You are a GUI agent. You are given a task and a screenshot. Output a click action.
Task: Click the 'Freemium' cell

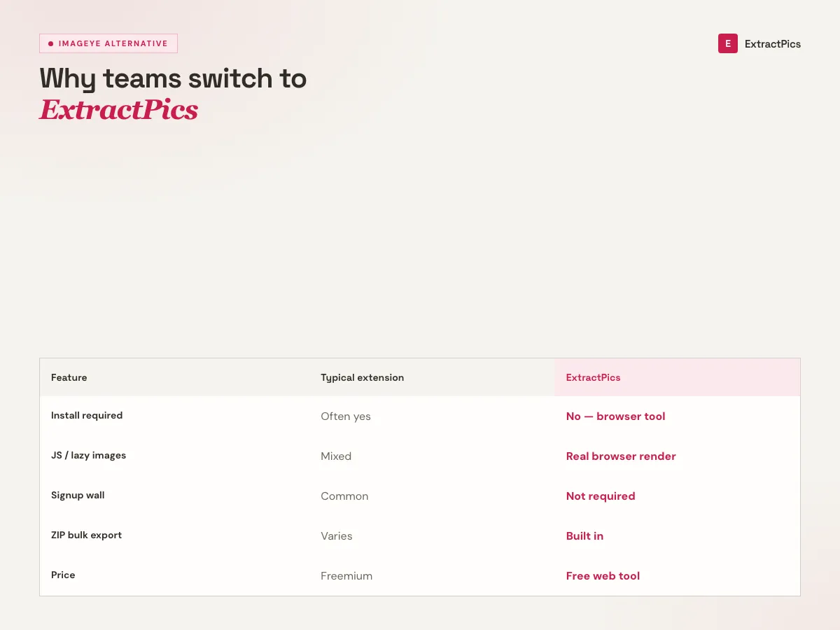coord(346,576)
